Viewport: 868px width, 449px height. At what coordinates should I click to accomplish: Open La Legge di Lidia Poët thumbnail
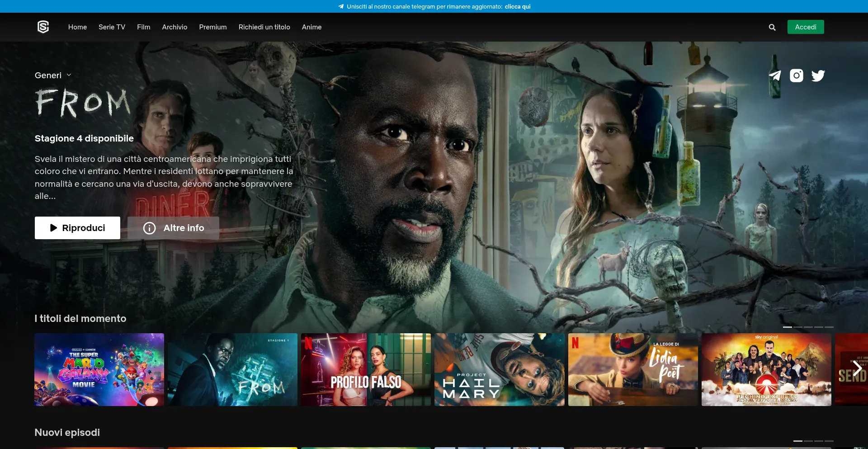[x=633, y=369]
